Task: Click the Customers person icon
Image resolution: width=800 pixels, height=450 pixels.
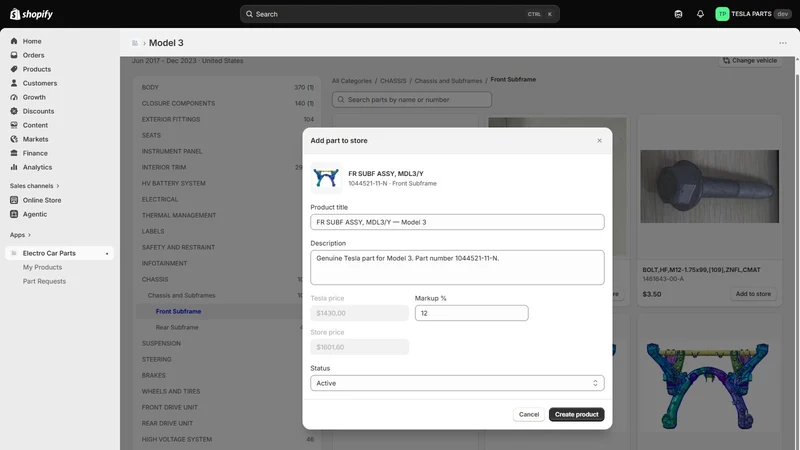Action: (x=14, y=83)
